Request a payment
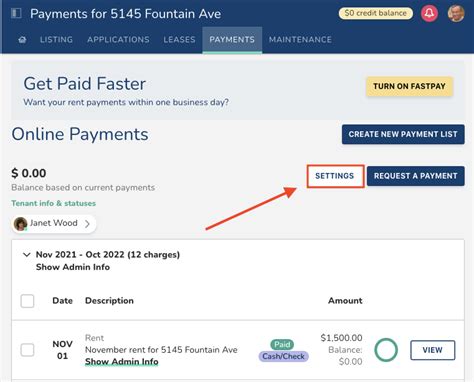This screenshot has width=474, height=382. (x=416, y=176)
